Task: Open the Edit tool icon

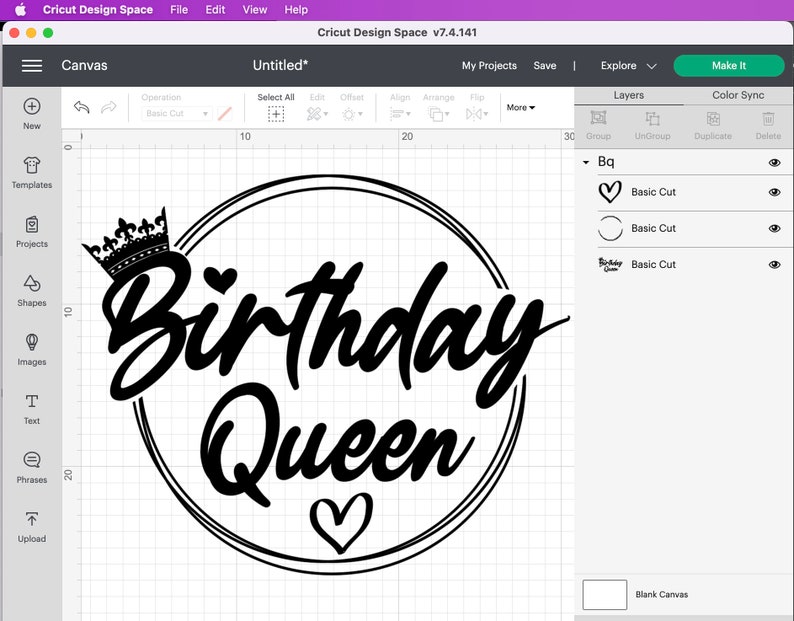Action: point(317,114)
